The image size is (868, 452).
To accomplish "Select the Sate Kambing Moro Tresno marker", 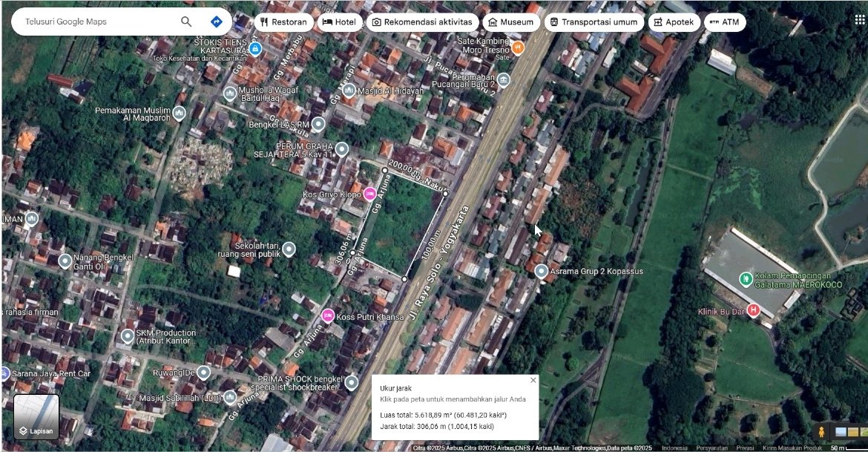I will (x=518, y=48).
